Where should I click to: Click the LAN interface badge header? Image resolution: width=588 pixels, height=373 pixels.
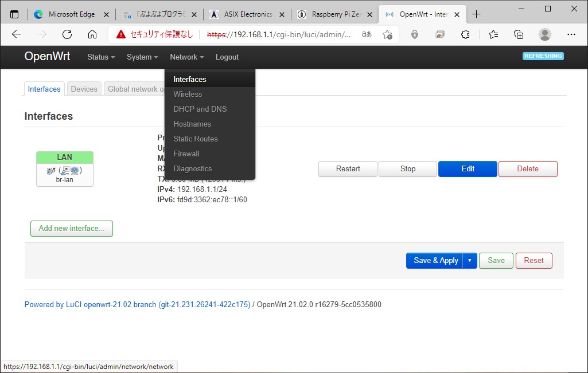point(64,158)
